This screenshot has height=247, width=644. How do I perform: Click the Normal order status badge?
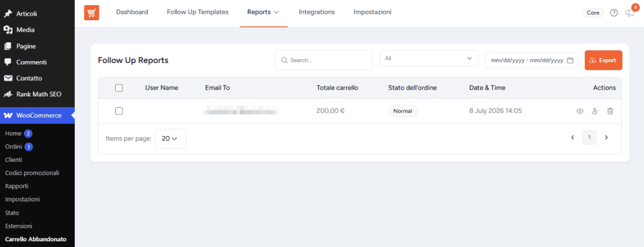(402, 111)
